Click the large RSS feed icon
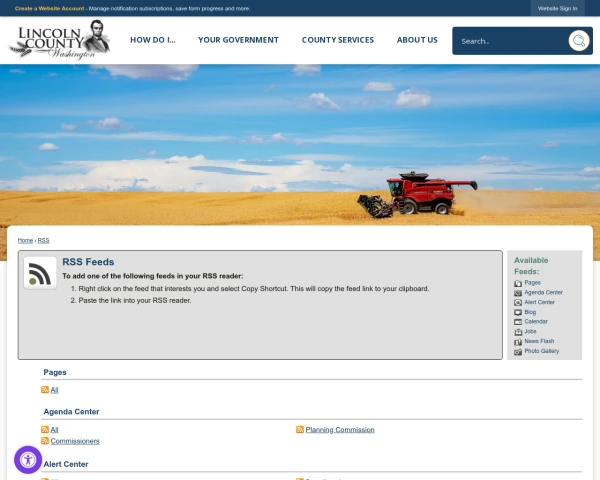This screenshot has height=480, width=600. click(40, 273)
